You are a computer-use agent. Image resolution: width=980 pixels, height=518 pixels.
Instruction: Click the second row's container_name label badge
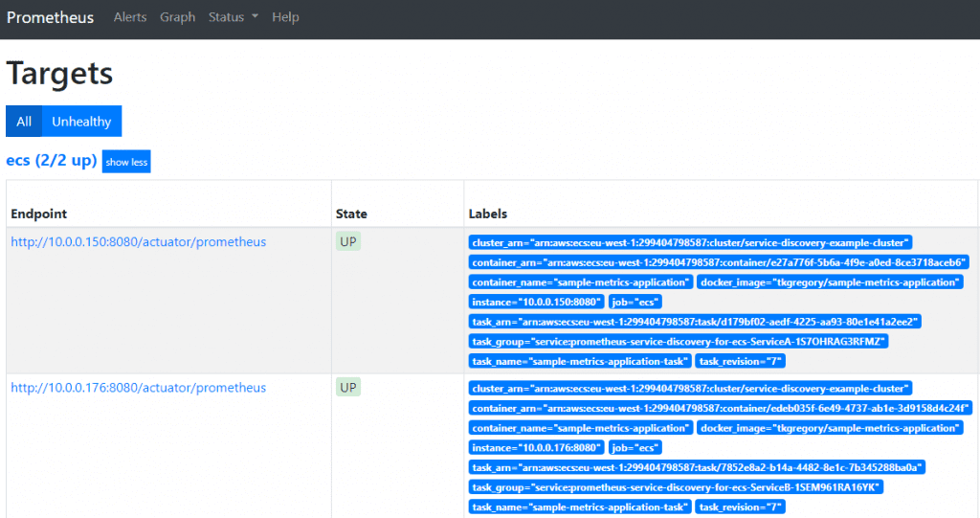581,428
